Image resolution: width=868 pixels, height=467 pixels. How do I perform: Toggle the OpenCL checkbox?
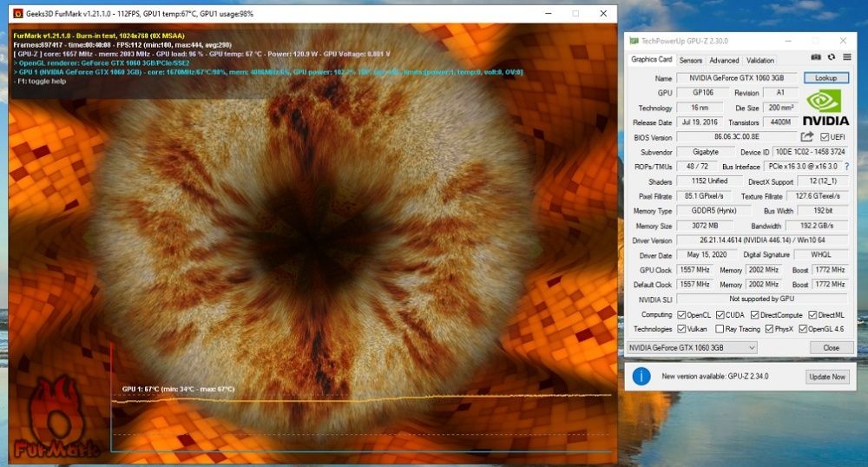(x=681, y=315)
